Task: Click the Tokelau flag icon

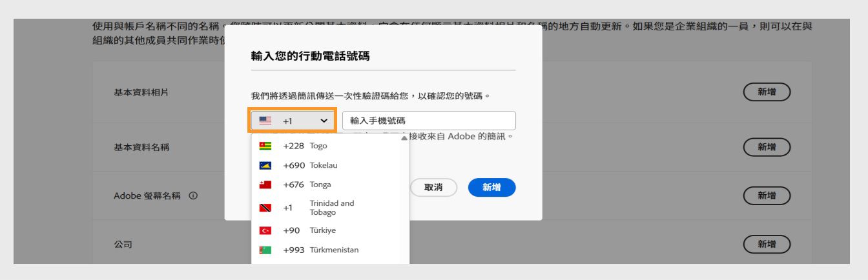Action: [265, 165]
